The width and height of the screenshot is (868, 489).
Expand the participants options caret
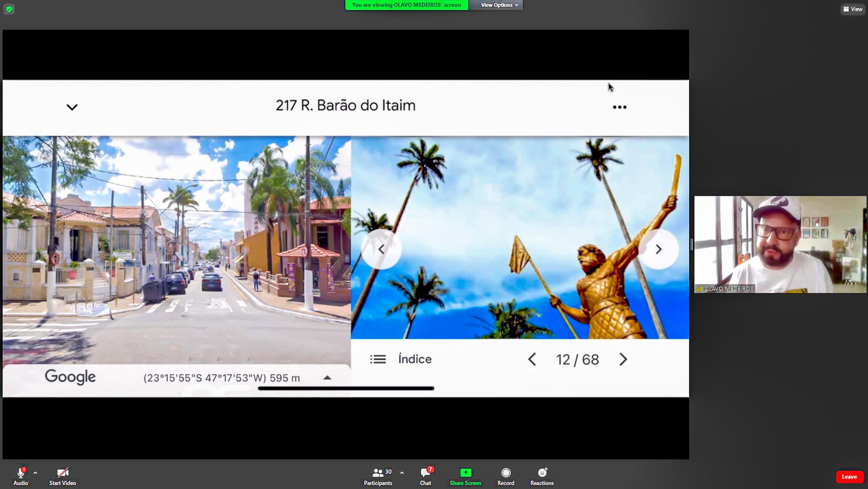(x=402, y=473)
